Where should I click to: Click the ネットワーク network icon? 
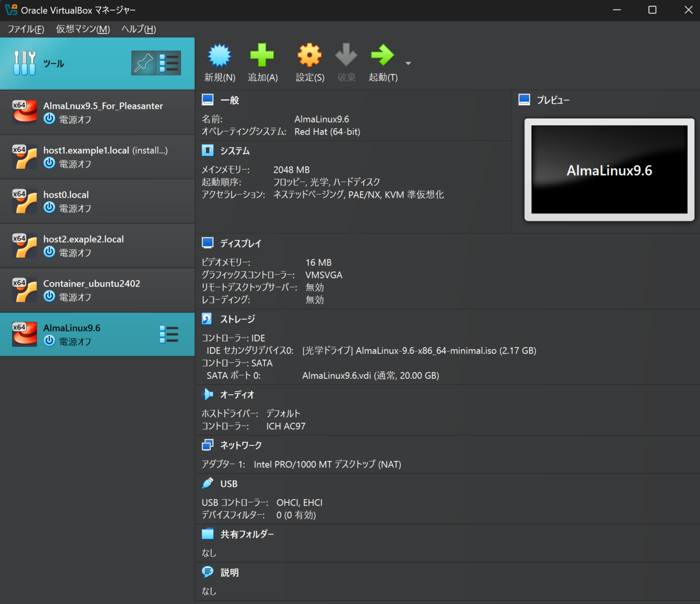pos(208,445)
